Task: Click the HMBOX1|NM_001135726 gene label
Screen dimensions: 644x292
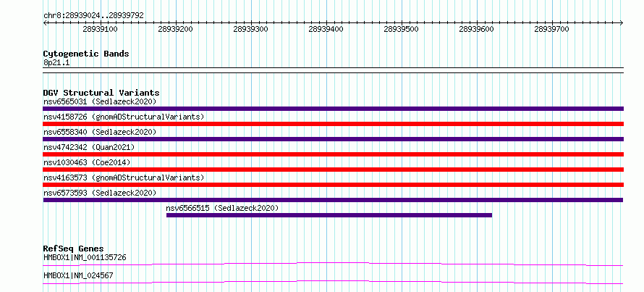Action: (85, 258)
